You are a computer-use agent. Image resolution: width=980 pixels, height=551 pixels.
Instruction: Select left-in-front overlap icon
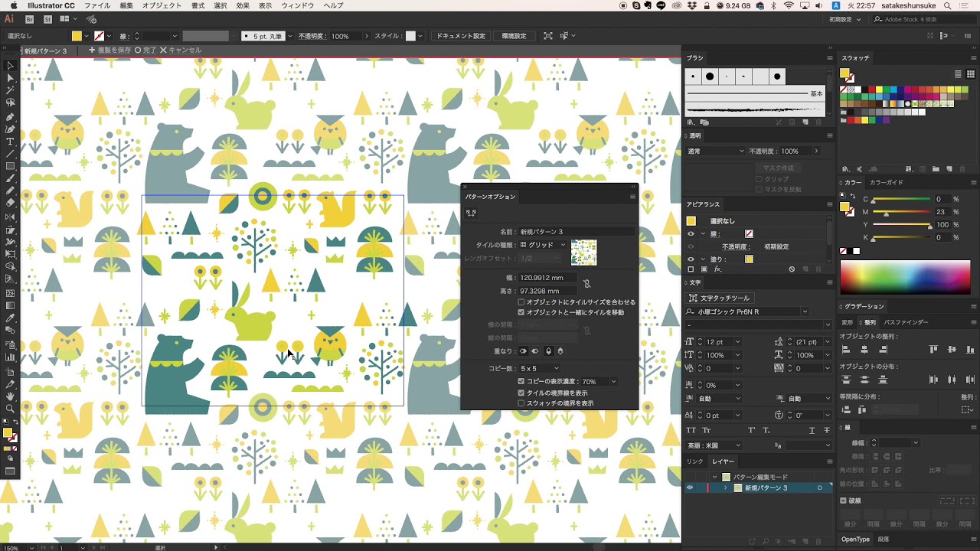[524, 351]
